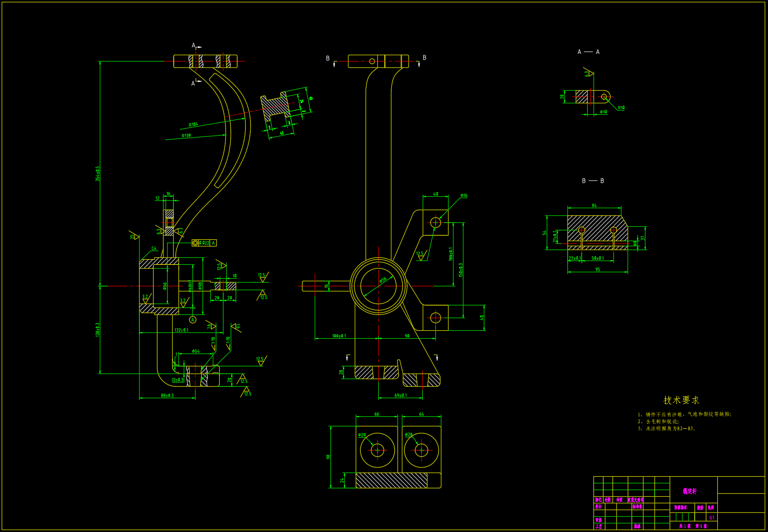Select the 354±0.5 vertical dimension
Viewport: 768px width, 532px height.
(98, 174)
